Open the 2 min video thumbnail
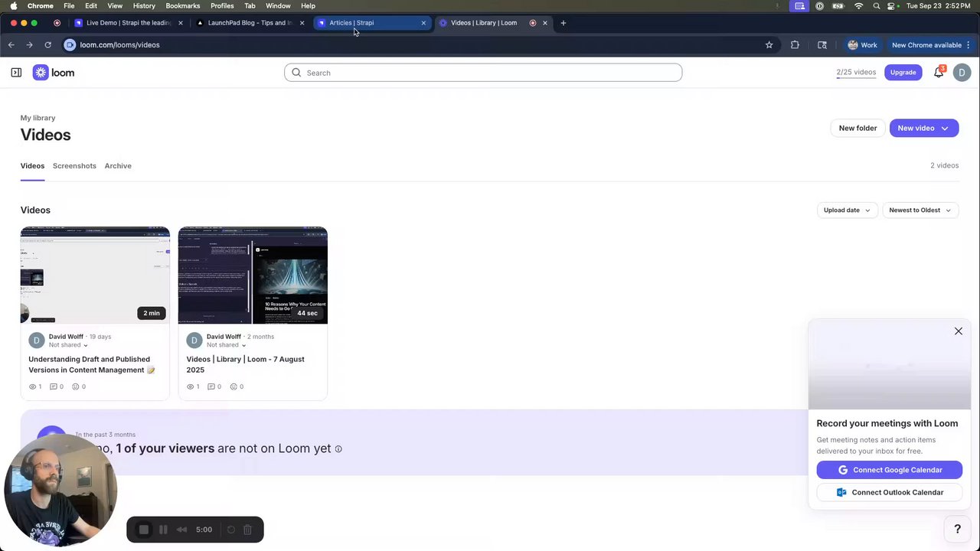The width and height of the screenshot is (980, 551). click(95, 275)
